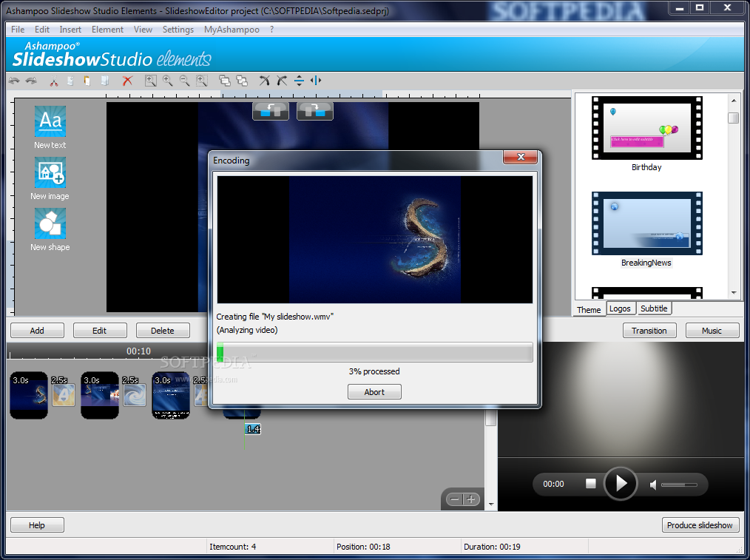Open the MyAshampoo menu
This screenshot has width=750, height=560.
click(x=232, y=30)
